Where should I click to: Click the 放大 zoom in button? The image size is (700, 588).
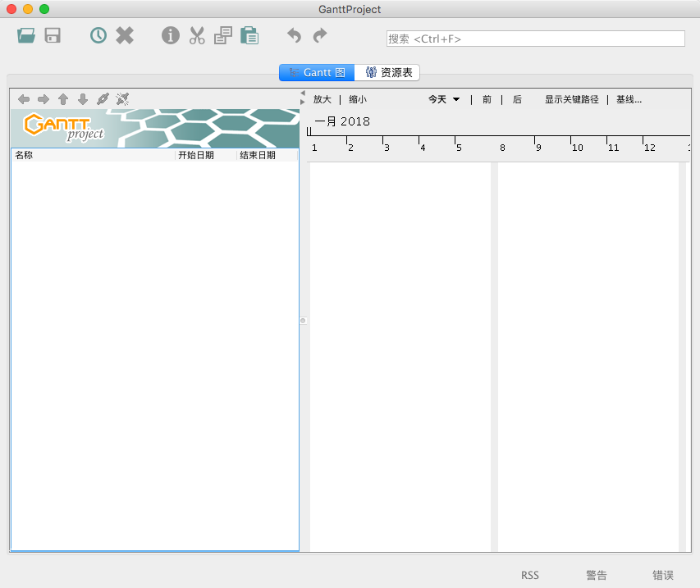point(323,99)
